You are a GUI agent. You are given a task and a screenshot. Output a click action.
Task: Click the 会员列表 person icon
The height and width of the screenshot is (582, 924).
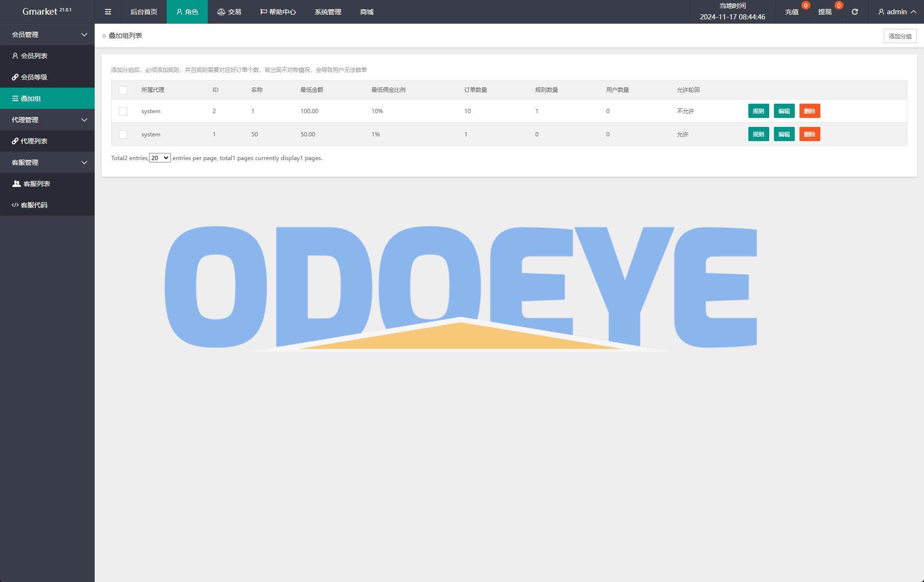coord(15,56)
